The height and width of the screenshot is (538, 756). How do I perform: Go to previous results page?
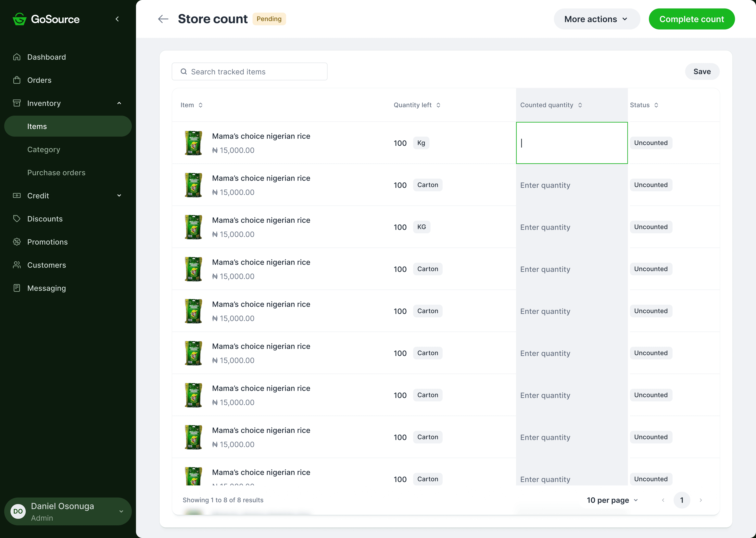point(663,500)
